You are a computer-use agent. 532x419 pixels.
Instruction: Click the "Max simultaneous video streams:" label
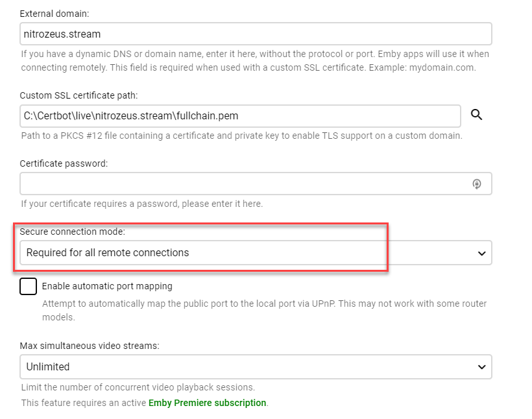(x=89, y=346)
